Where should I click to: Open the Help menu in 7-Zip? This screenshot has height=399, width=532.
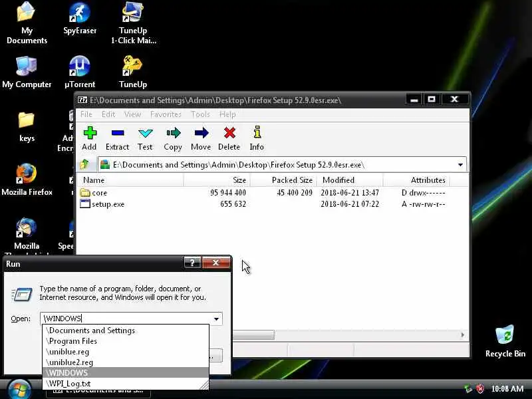pyautogui.click(x=227, y=114)
